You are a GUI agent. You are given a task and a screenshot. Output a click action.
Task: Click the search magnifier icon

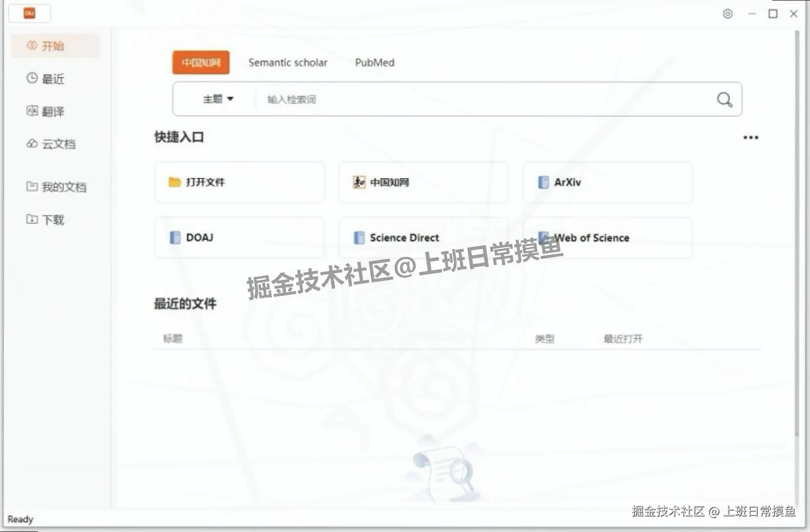[724, 99]
